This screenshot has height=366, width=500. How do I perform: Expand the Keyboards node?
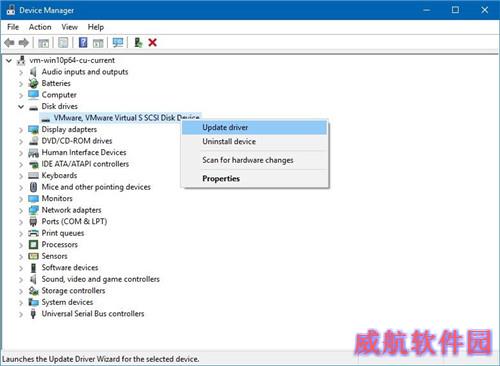[x=21, y=176]
